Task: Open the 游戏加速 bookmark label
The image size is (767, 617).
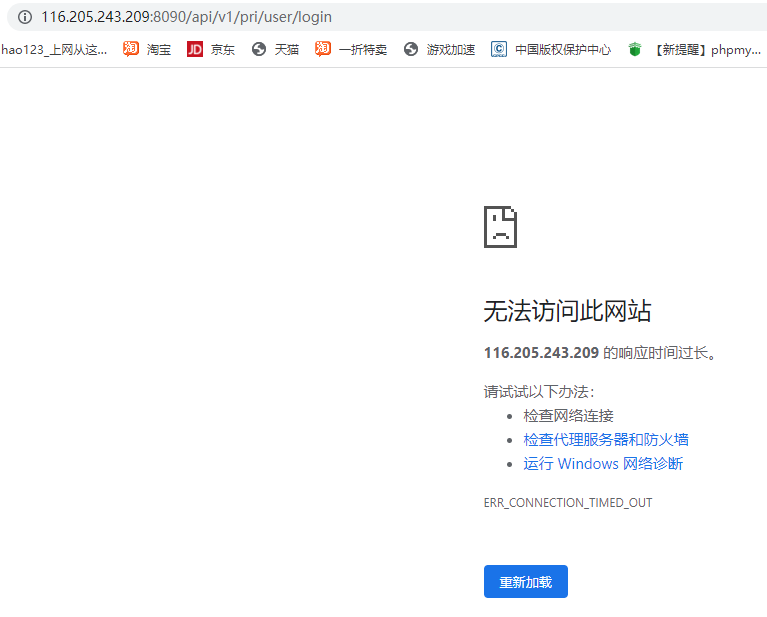Action: [x=451, y=49]
